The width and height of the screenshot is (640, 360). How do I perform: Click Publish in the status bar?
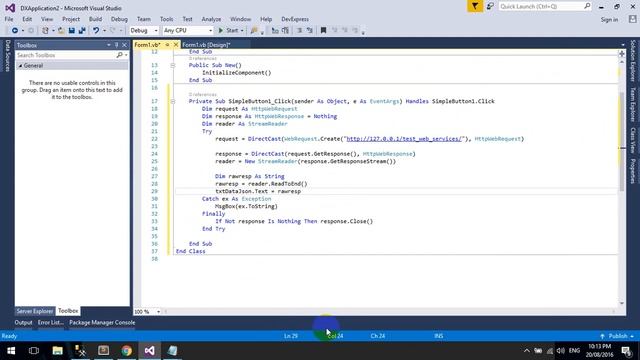[x=617, y=336]
